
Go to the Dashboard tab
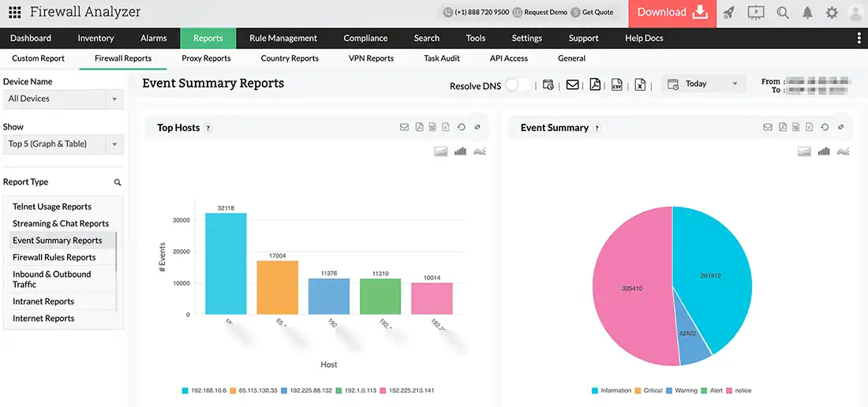[31, 38]
